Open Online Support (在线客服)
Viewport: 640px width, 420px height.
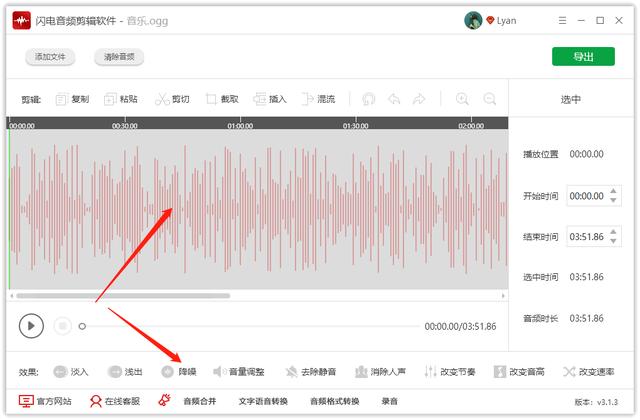pos(115,401)
